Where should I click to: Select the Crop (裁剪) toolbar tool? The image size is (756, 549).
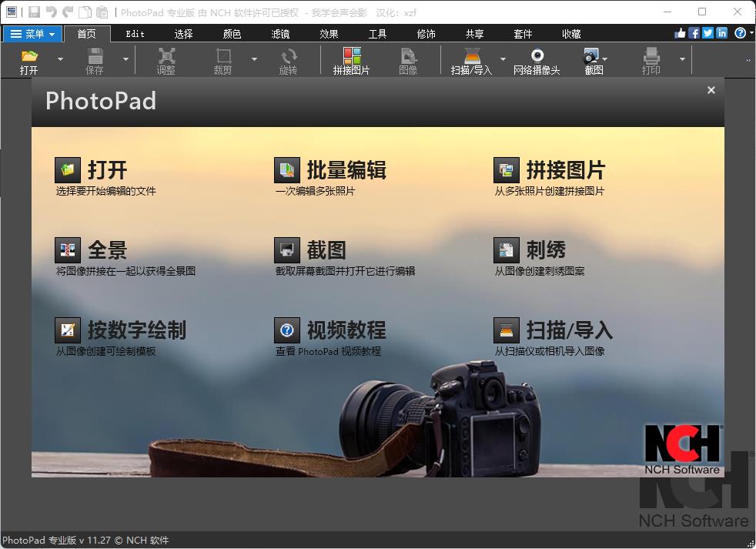(x=223, y=56)
